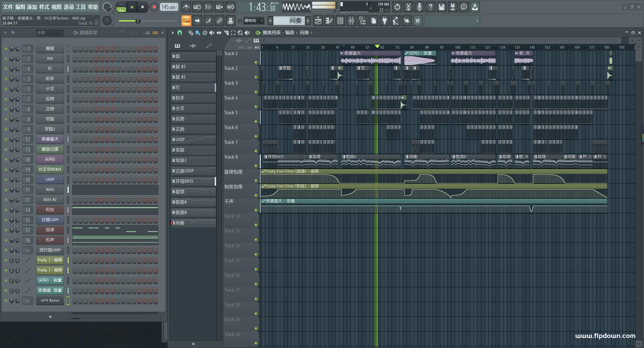
Task: Open the tempo 145.000 stepper arrows
Action: pyautogui.click(x=177, y=7)
